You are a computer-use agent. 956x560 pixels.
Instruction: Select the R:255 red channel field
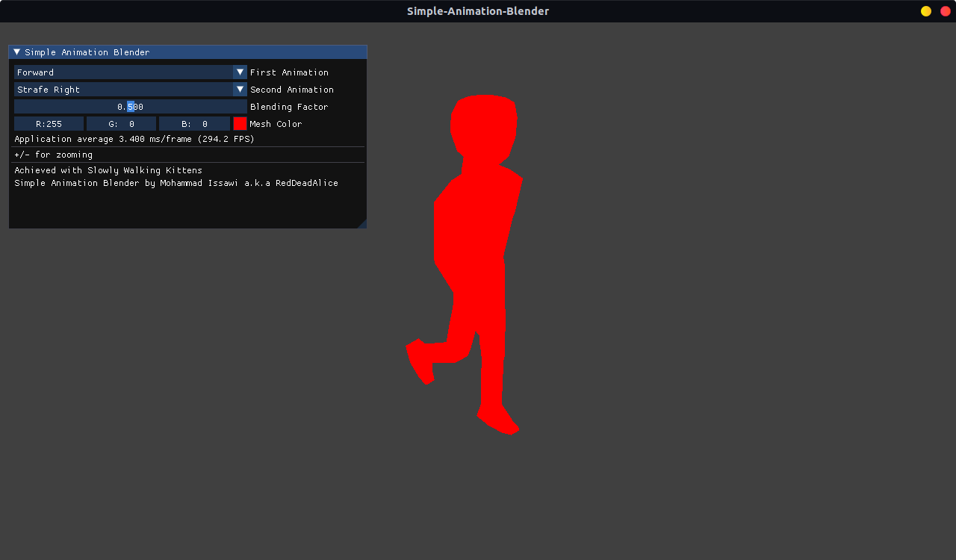[x=49, y=124]
